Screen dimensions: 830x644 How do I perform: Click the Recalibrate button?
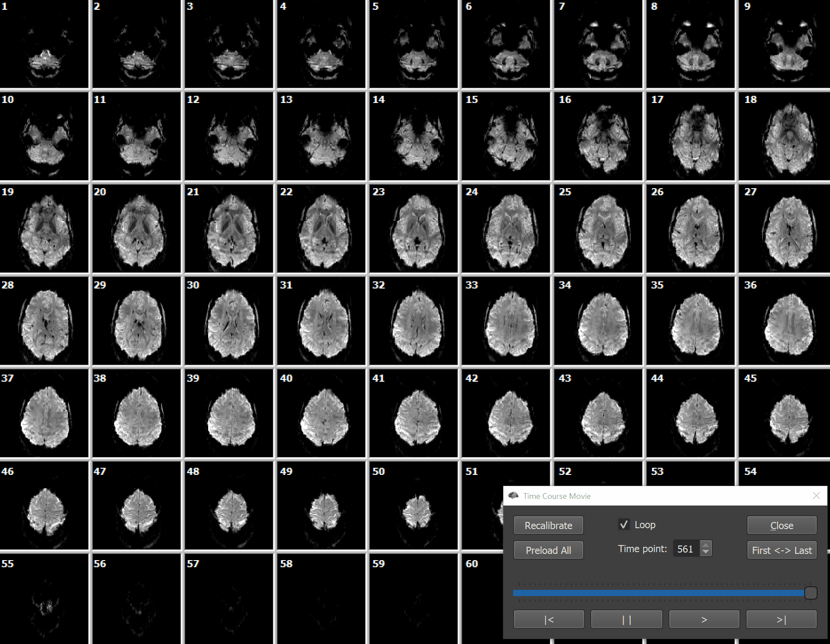pyautogui.click(x=548, y=525)
